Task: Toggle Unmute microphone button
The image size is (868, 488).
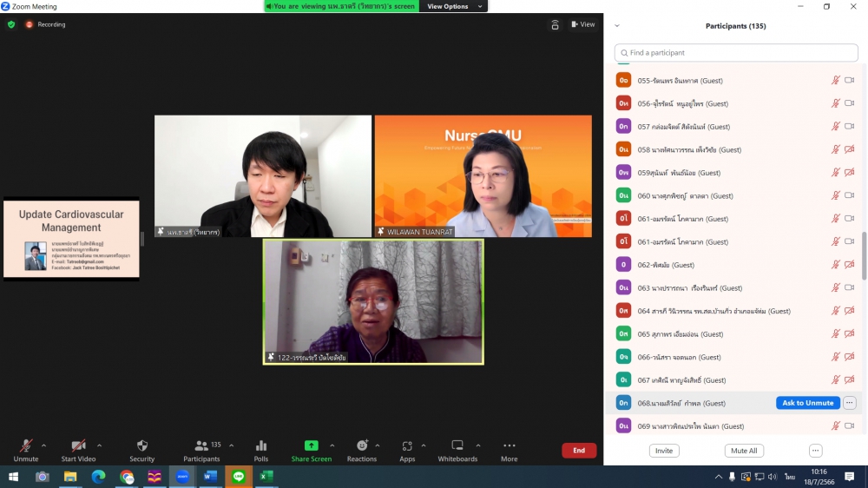Action: click(26, 446)
